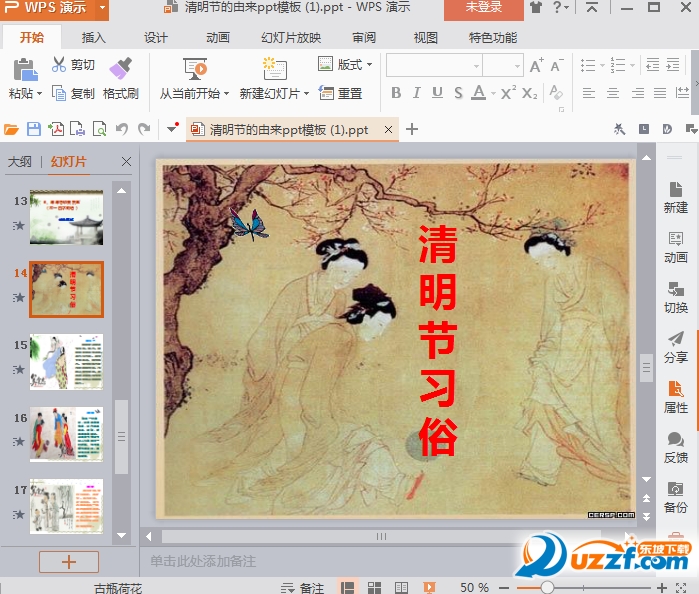Viewport: 699px width, 594px height.
Task: Open Transition (切换) sidebar panel
Action: (x=675, y=297)
